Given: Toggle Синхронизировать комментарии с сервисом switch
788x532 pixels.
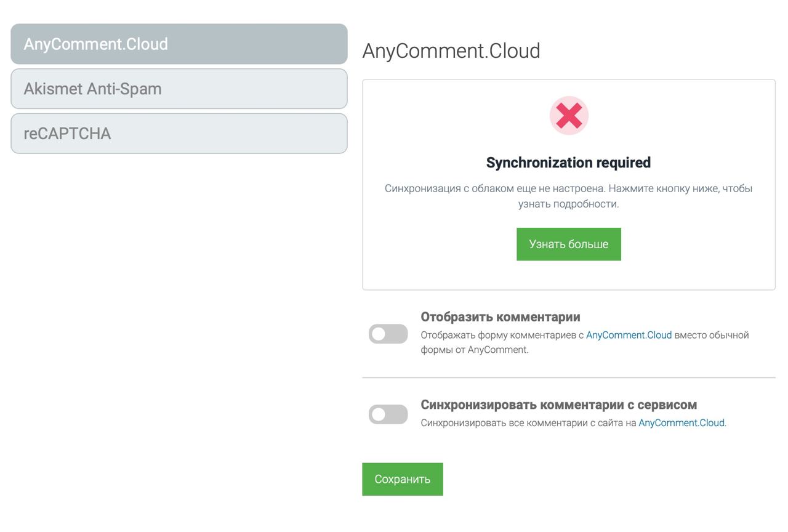Looking at the screenshot, I should click(388, 414).
